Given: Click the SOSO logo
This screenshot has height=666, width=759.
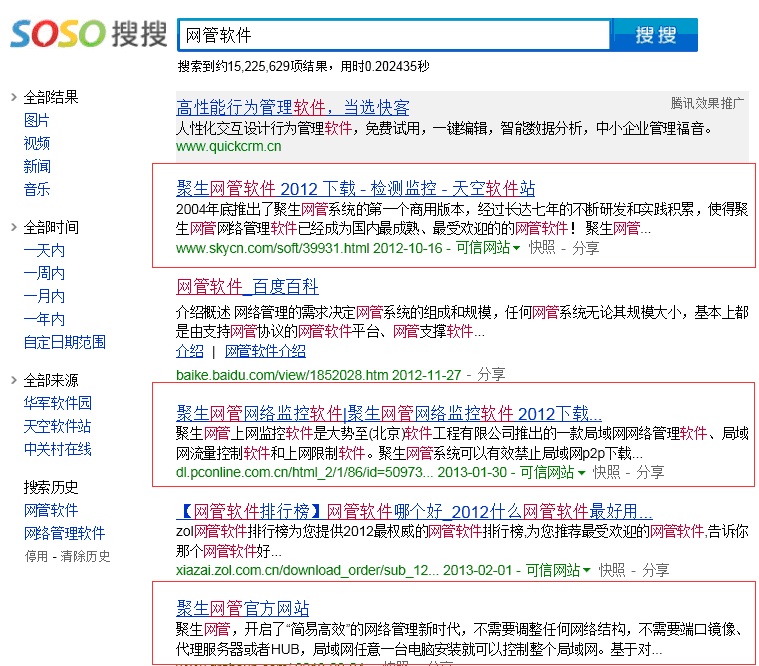Looking at the screenshot, I should click(89, 34).
